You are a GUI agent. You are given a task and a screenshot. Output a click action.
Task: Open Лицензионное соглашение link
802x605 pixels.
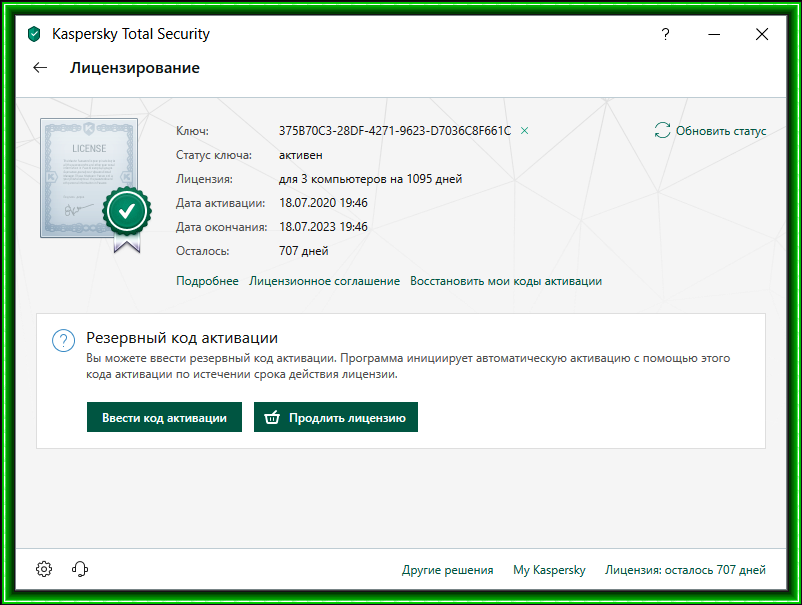(x=324, y=281)
